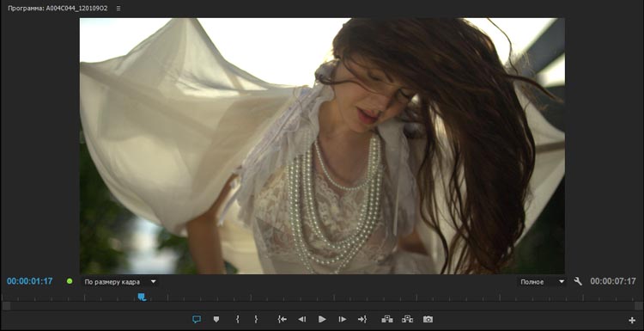Screen dimensions: 644x331
Task: Open monitor settings wrench icon
Action: click(578, 282)
